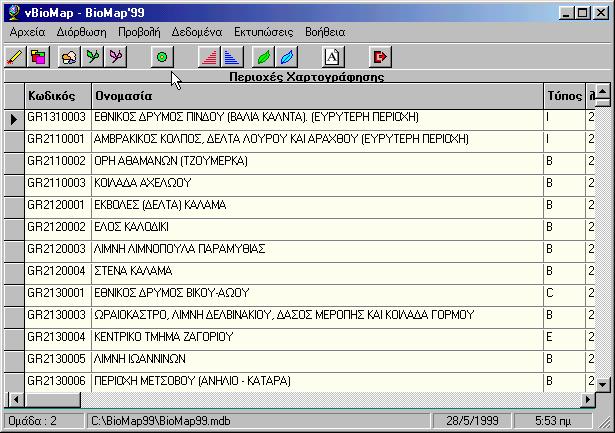Select name ΕΛΟΣ ΚΑΛΟΔΙΚΙ cell
This screenshot has width=615, height=433.
pyautogui.click(x=317, y=229)
